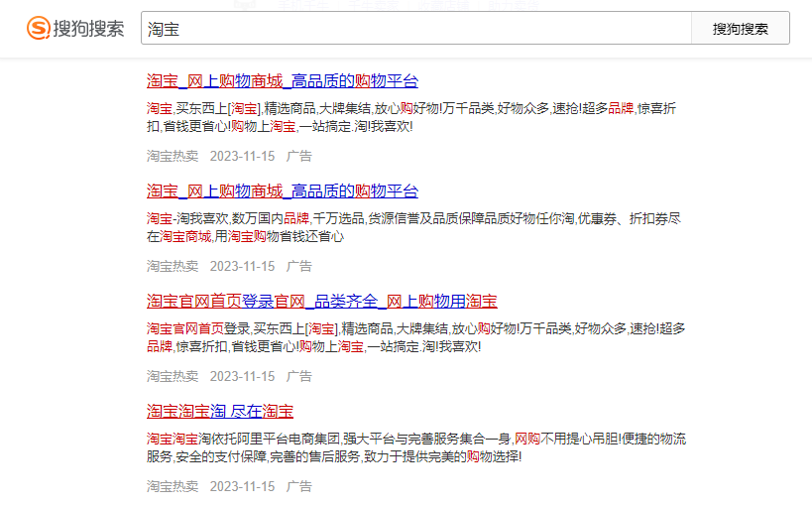The height and width of the screenshot is (506, 812).
Task: Click 淘宝热卖 source under second result
Action: pos(173,266)
